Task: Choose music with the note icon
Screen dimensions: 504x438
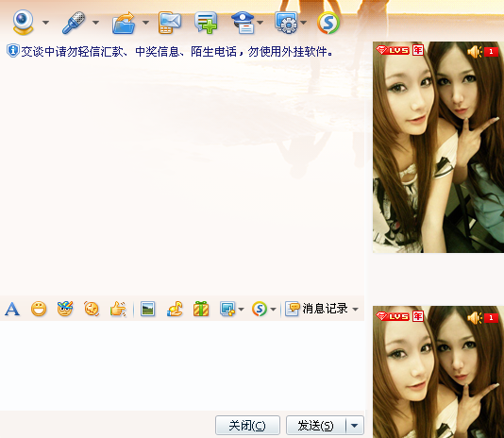Action: 175,309
